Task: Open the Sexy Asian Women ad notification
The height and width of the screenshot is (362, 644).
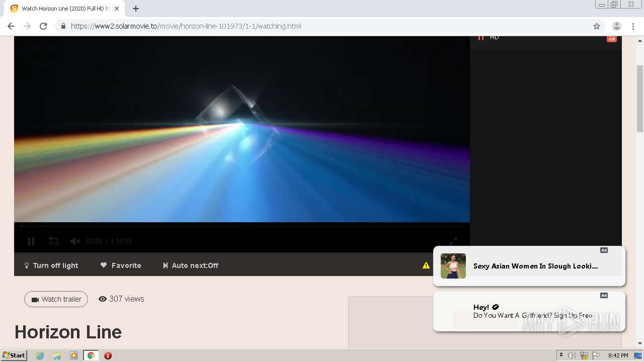Action: 529,266
